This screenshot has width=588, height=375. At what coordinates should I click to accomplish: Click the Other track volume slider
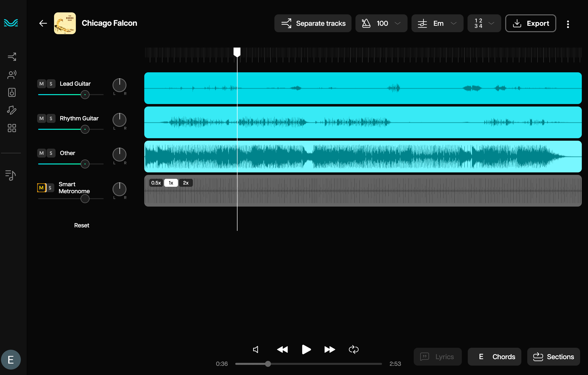point(85,164)
